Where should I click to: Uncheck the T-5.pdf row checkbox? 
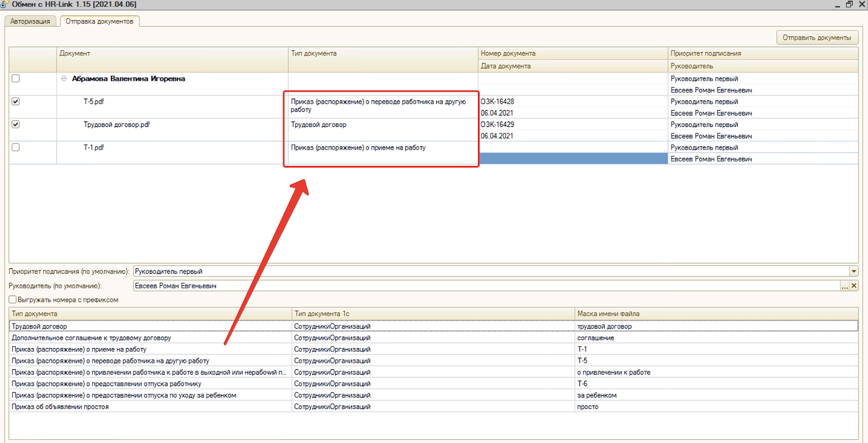click(16, 101)
